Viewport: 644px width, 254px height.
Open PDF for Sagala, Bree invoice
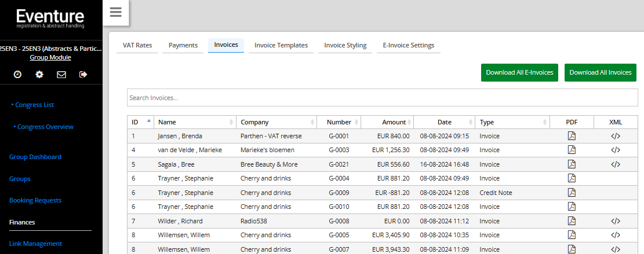(x=572, y=164)
